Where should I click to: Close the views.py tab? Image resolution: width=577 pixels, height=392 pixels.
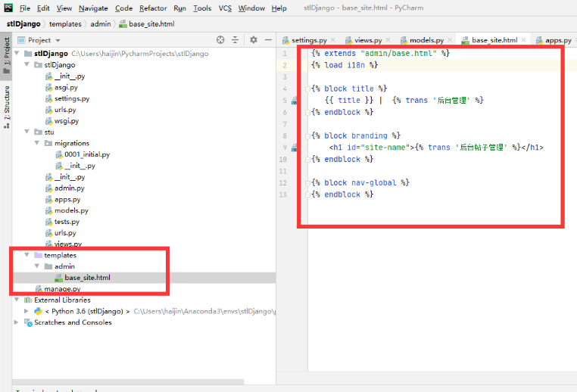point(388,39)
